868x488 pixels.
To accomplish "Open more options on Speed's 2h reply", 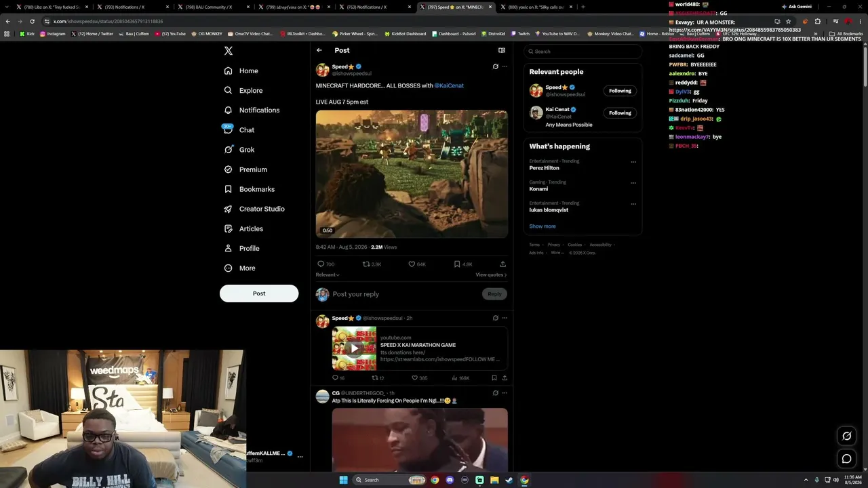I will (x=505, y=318).
